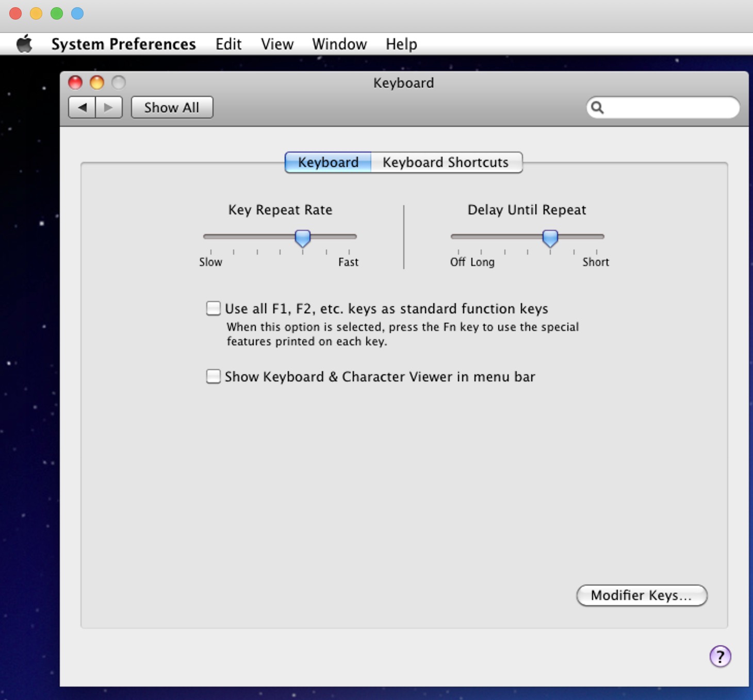Open the Modifier Keys dialog
The image size is (753, 700).
[x=642, y=595]
